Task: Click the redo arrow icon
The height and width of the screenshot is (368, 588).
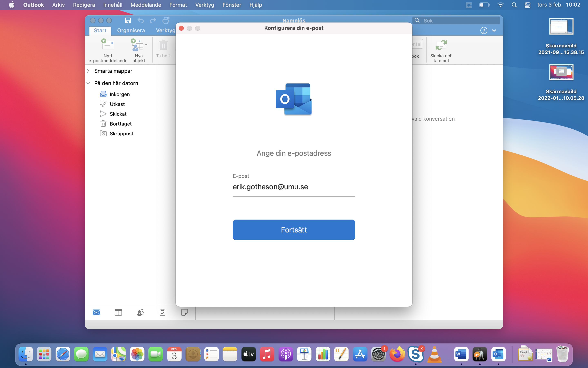Action: click(153, 20)
